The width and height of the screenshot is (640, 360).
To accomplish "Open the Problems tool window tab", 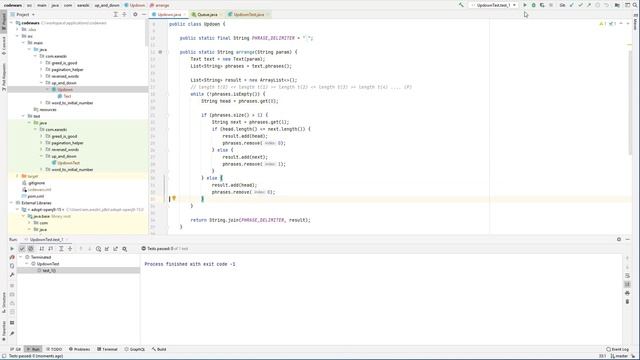I will (79, 349).
